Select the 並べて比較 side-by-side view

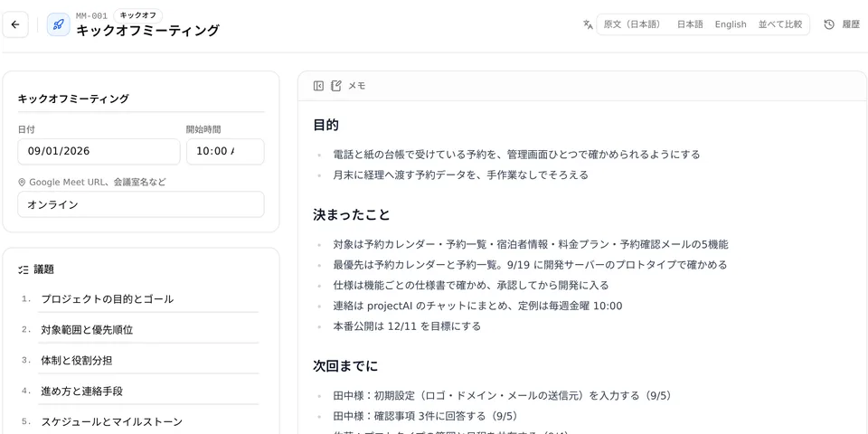[x=780, y=24]
